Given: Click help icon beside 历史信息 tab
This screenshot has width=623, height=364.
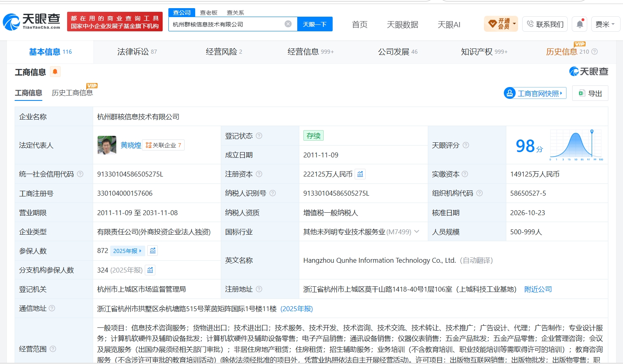Looking at the screenshot, I should 595,52.
